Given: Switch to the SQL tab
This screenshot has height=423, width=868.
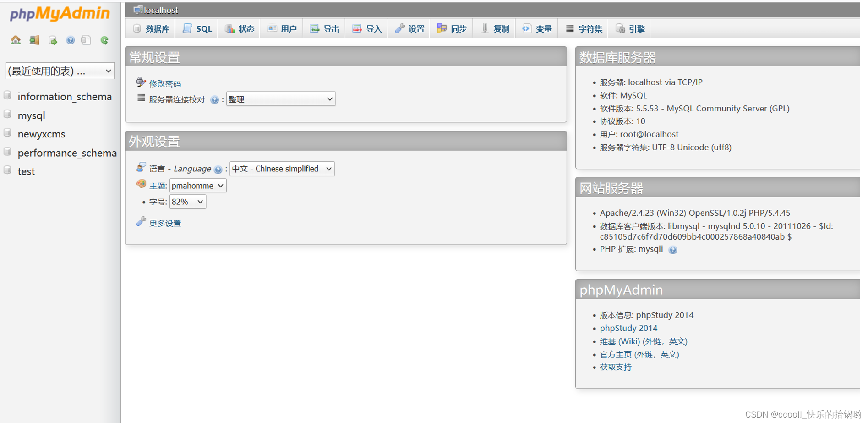Looking at the screenshot, I should [x=197, y=29].
